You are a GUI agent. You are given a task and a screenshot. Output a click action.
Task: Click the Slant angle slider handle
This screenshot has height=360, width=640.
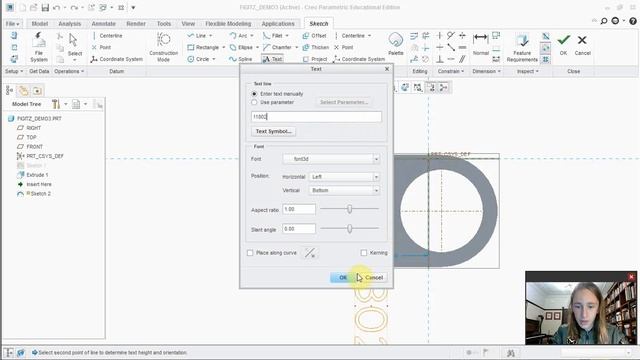tap(349, 229)
